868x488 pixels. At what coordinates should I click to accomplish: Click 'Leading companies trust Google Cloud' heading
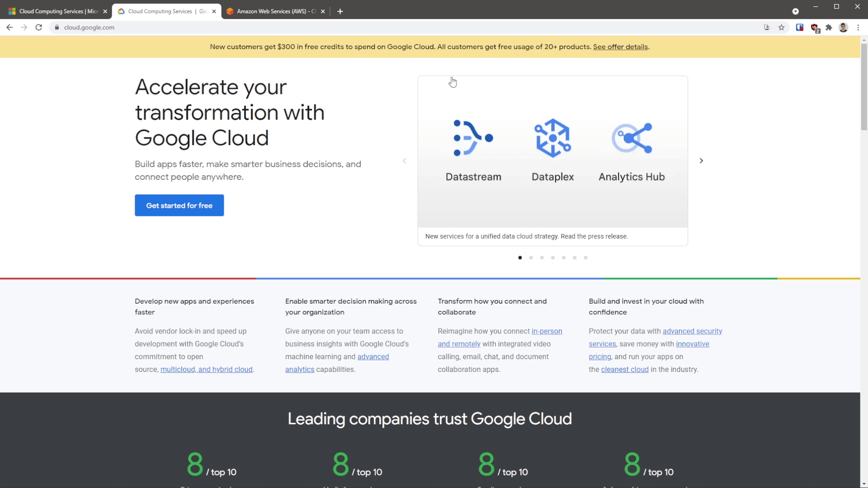pos(429,419)
